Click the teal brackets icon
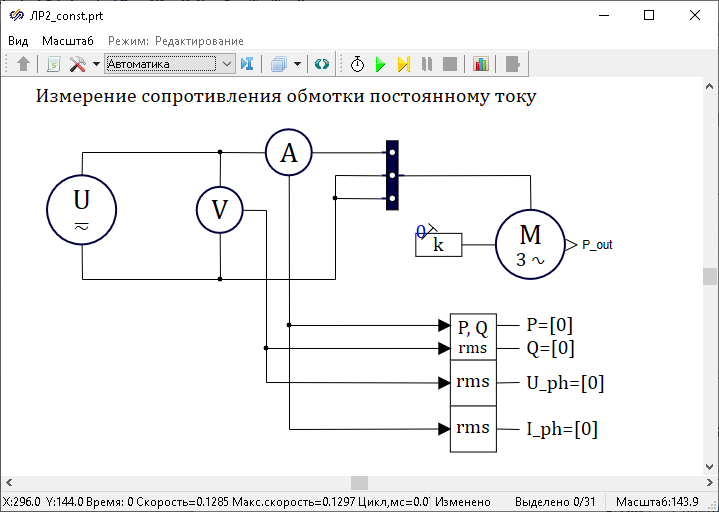 [x=322, y=64]
